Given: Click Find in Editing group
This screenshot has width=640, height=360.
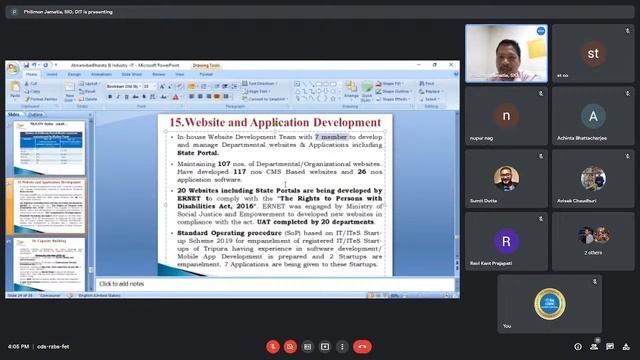Looking at the screenshot, I should coord(427,84).
